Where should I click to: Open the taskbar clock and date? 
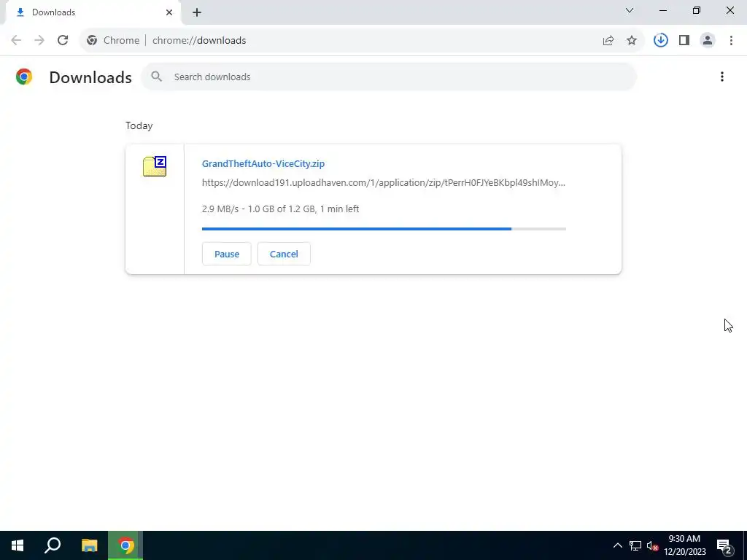[x=684, y=545]
